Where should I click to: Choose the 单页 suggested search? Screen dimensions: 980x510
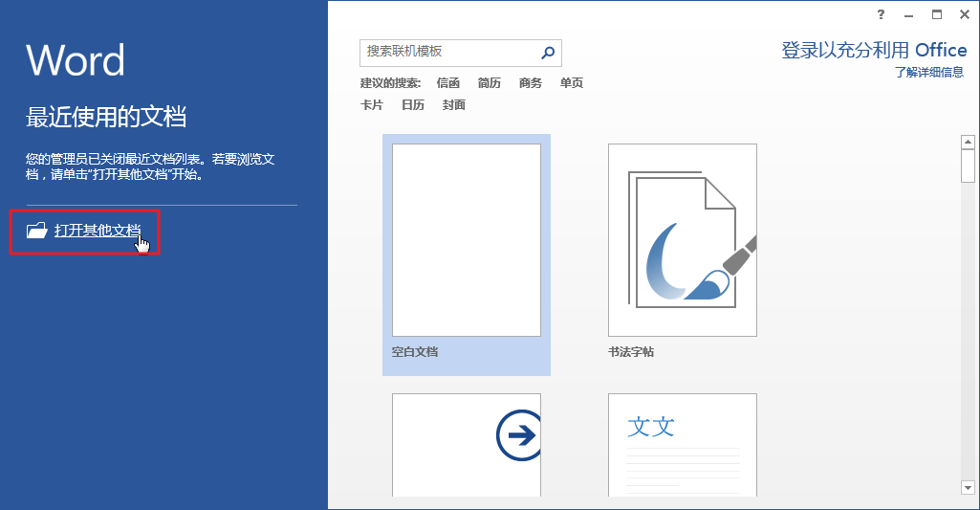pos(572,83)
